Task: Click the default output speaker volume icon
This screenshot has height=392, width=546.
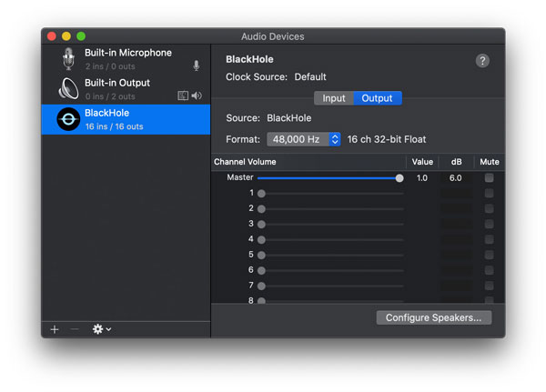Action: [x=197, y=95]
